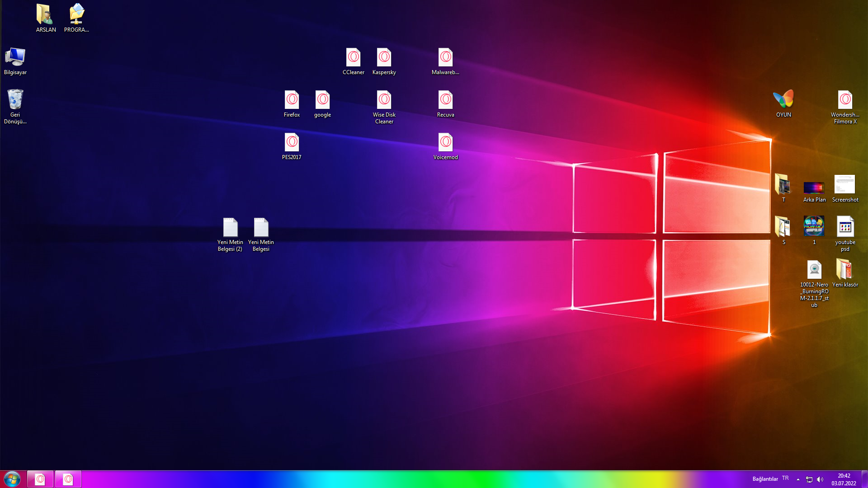Viewport: 868px width, 488px height.
Task: Click the network status tray icon
Action: 809,479
